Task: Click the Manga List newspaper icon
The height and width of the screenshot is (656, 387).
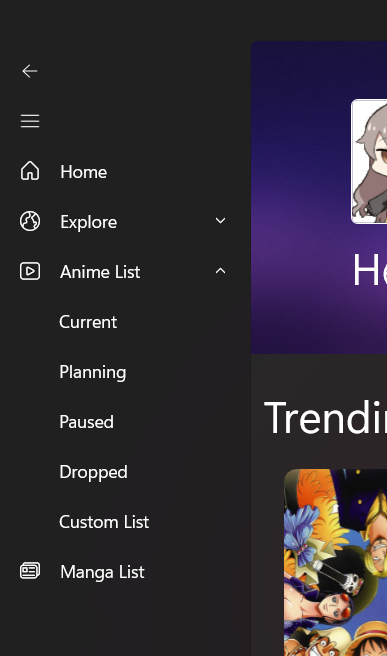Action: 30,571
